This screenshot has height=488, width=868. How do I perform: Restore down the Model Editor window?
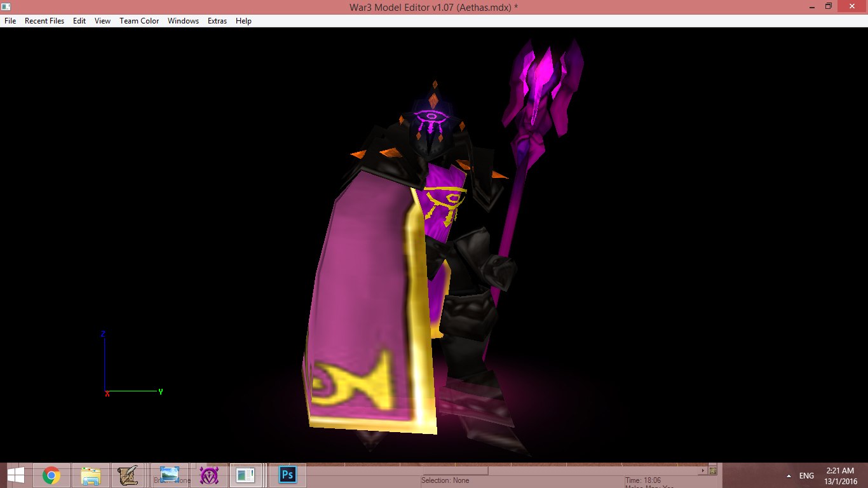[828, 6]
